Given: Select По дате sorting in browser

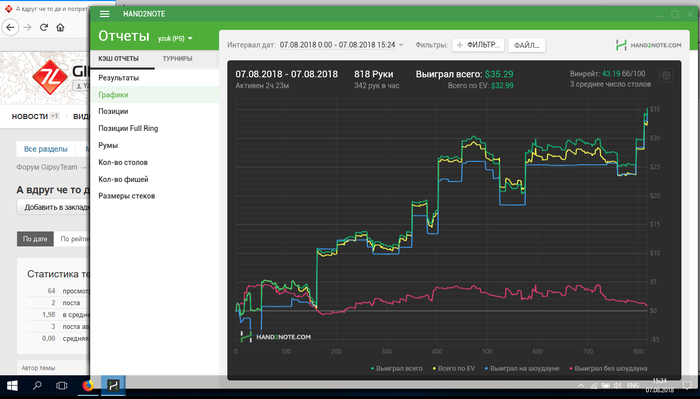Looking at the screenshot, I should (35, 239).
